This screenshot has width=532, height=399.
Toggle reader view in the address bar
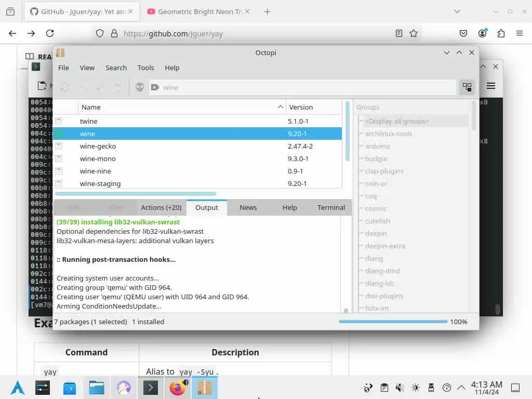coord(399,33)
